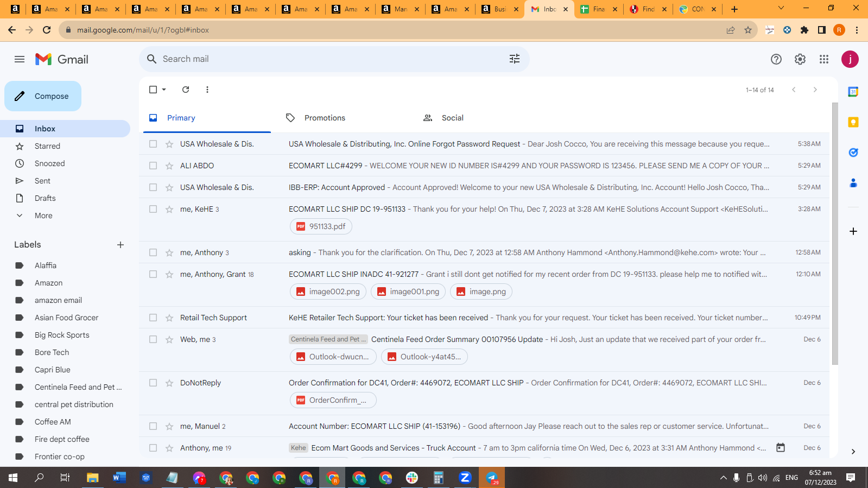Show side panel expand chevron at bottom right

pyautogui.click(x=853, y=451)
